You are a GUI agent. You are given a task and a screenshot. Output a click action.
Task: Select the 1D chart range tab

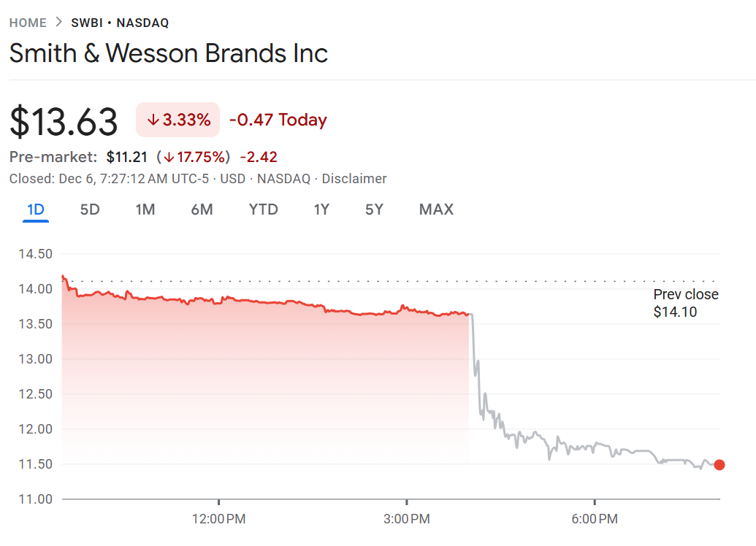[36, 209]
